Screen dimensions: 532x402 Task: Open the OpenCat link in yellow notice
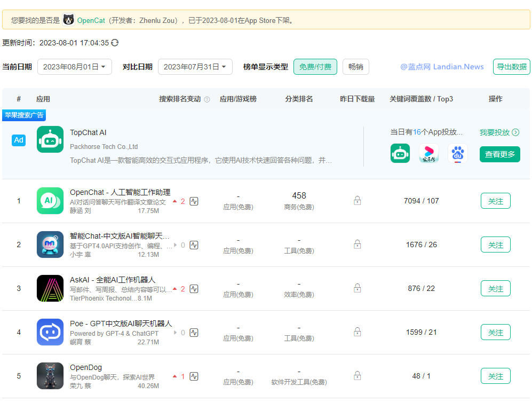[91, 20]
